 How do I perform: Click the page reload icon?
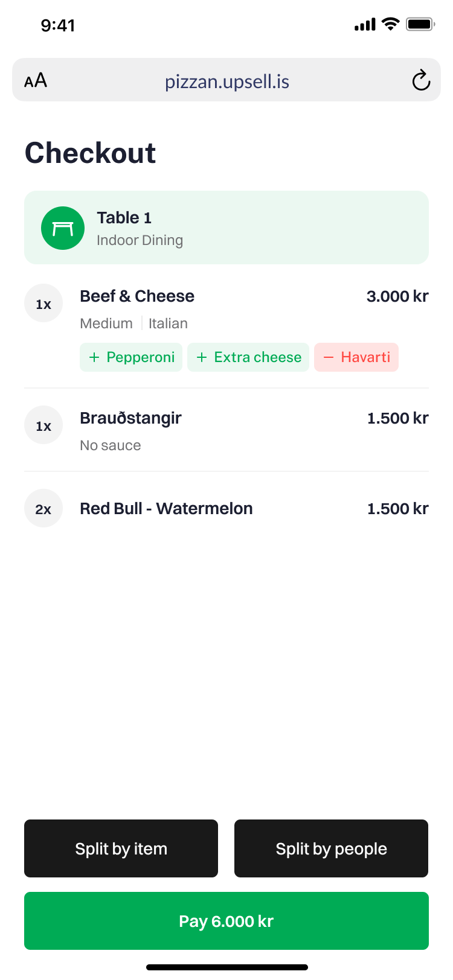(x=421, y=80)
